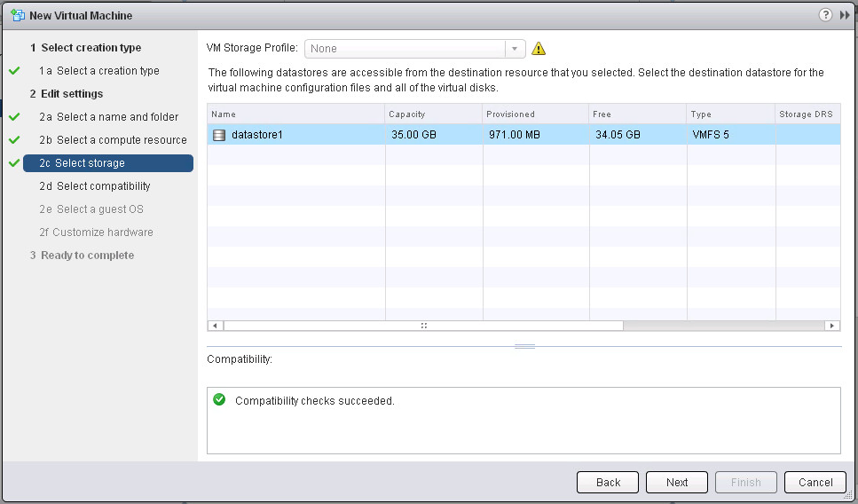Click the help question mark icon
The width and height of the screenshot is (858, 504).
coord(825,15)
